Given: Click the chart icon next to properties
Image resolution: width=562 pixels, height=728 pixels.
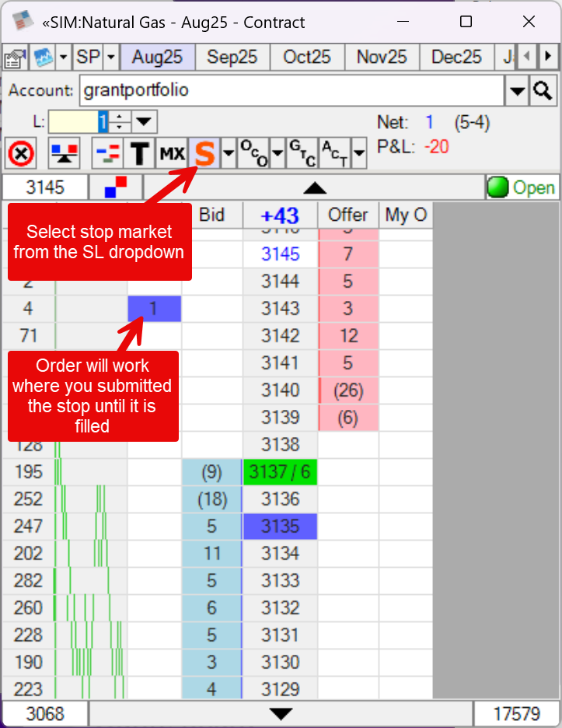Looking at the screenshot, I should coord(43,58).
